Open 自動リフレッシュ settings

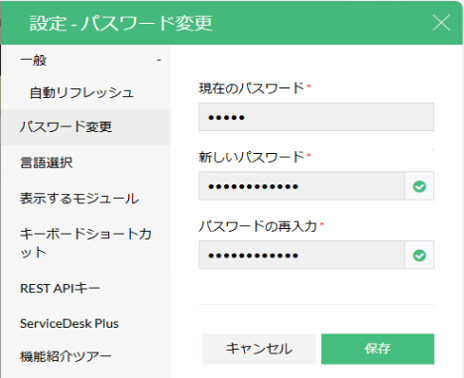pyautogui.click(x=82, y=93)
